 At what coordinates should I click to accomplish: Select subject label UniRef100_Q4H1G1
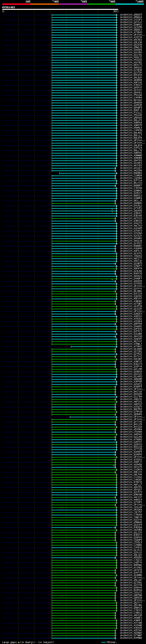coord(131,67)
